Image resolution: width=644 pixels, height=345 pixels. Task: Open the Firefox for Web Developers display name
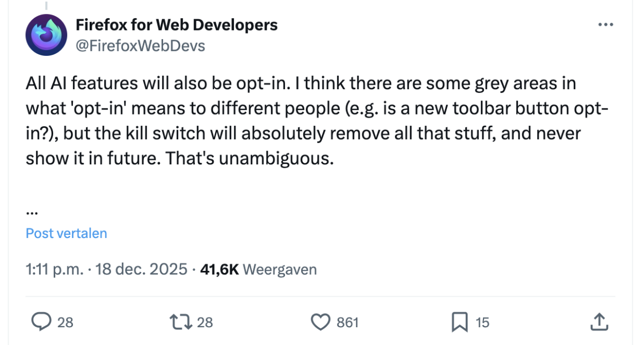coord(177,25)
